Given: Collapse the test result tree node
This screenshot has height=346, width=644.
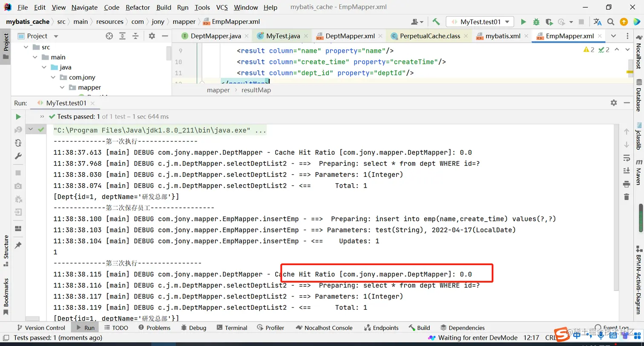Looking at the screenshot, I should pos(31,129).
